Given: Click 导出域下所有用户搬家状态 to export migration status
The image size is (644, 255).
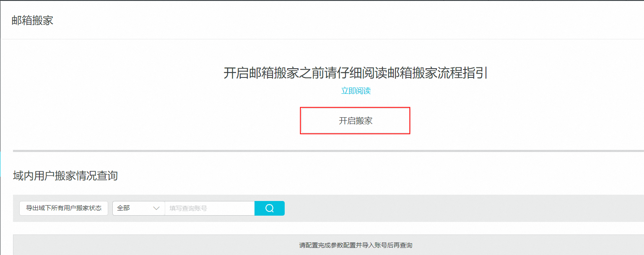Looking at the screenshot, I should point(63,208).
